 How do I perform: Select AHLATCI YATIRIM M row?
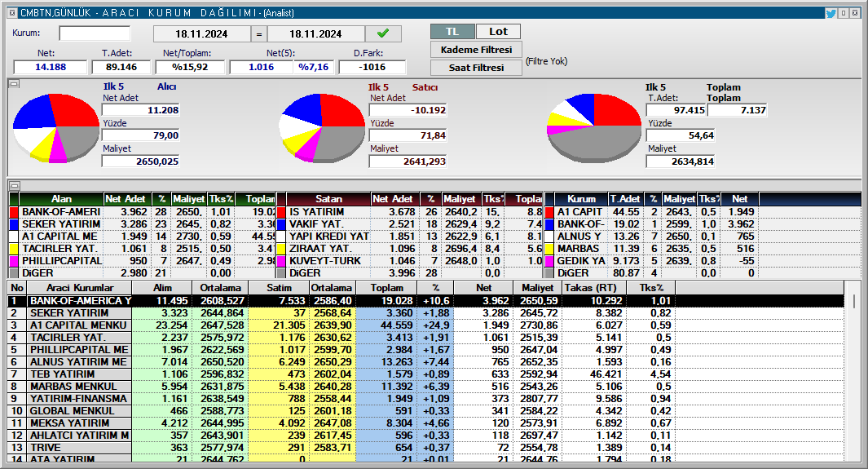pos(425,436)
